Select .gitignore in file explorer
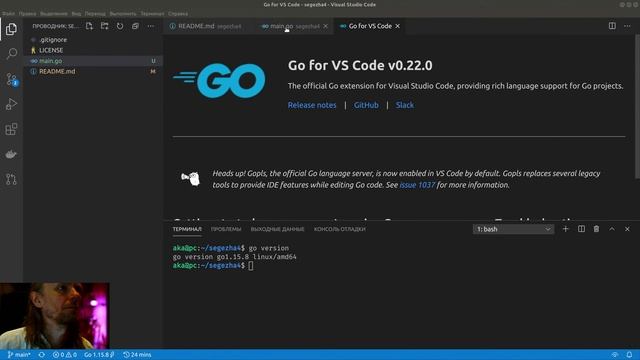 [x=93, y=40]
